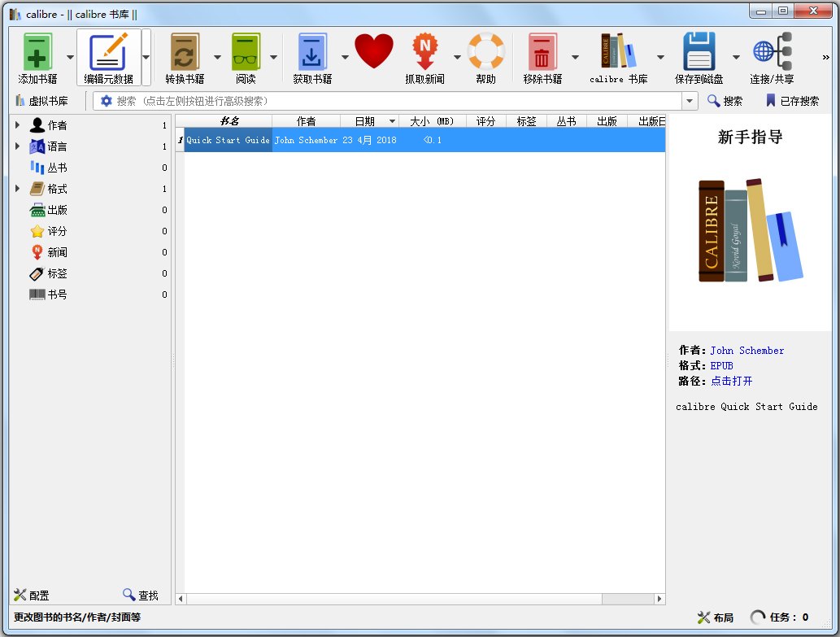Sort by Size (大小 MB) column header
840x637 pixels.
coord(433,121)
